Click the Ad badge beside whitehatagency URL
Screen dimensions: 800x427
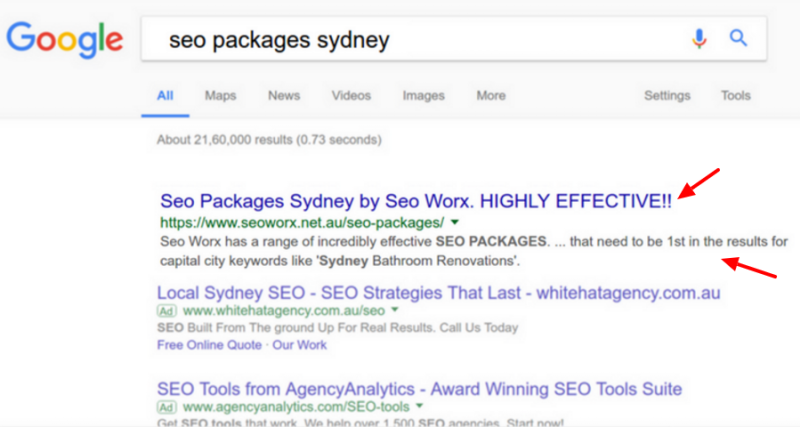point(167,312)
